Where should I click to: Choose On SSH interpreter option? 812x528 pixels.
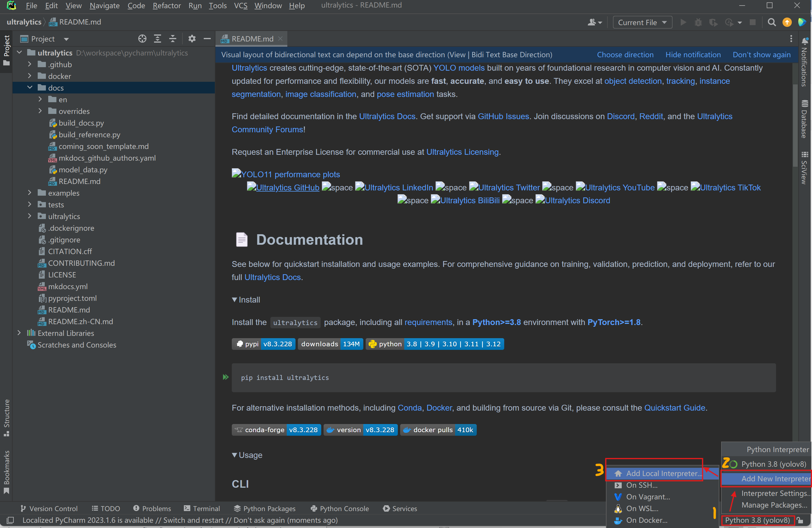(663, 485)
